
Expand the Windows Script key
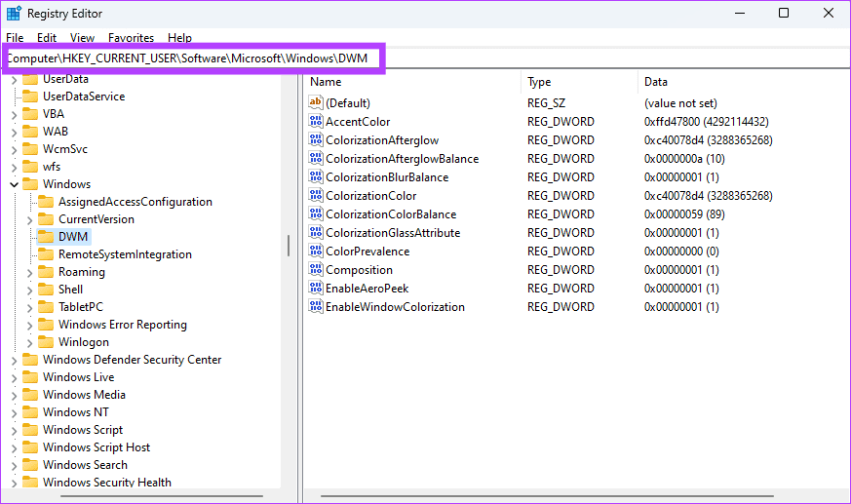click(x=14, y=430)
